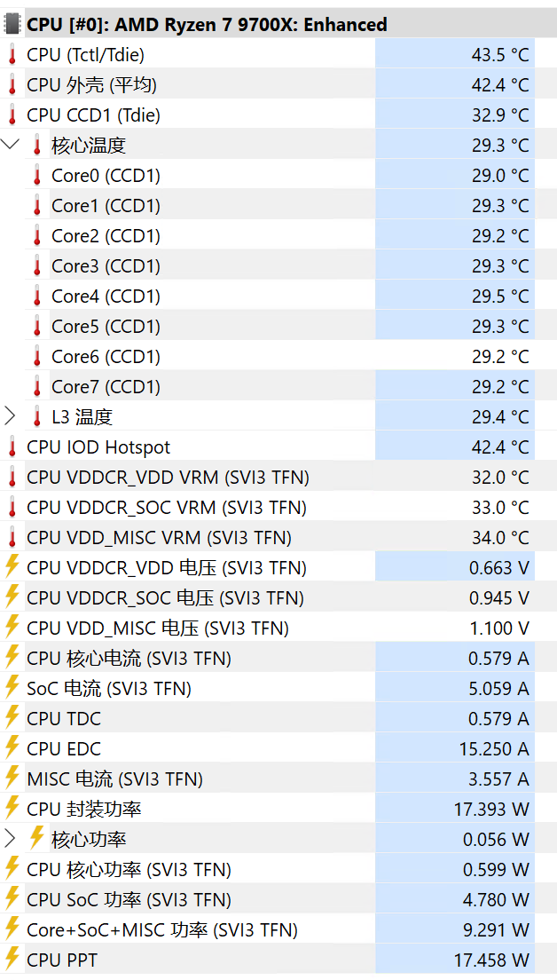The height and width of the screenshot is (980, 557).
Task: Click the lightning icon beside SoC 电流 (SVI3 TFN)
Action: pos(12,688)
